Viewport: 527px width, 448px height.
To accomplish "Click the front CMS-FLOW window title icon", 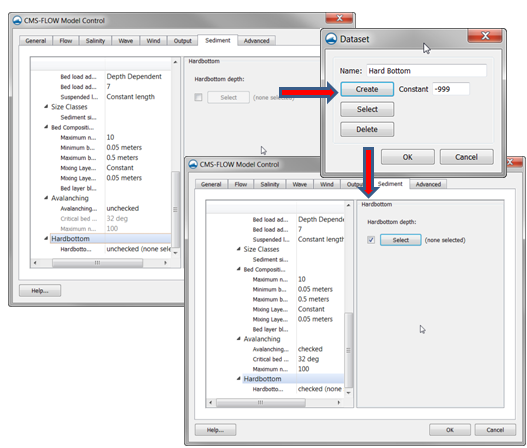I will 193,164.
